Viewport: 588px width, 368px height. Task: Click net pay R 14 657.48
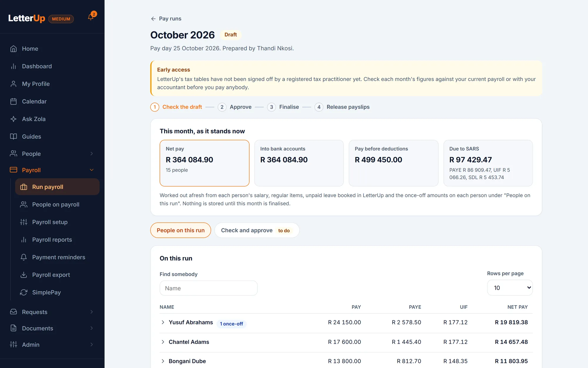[511, 342]
